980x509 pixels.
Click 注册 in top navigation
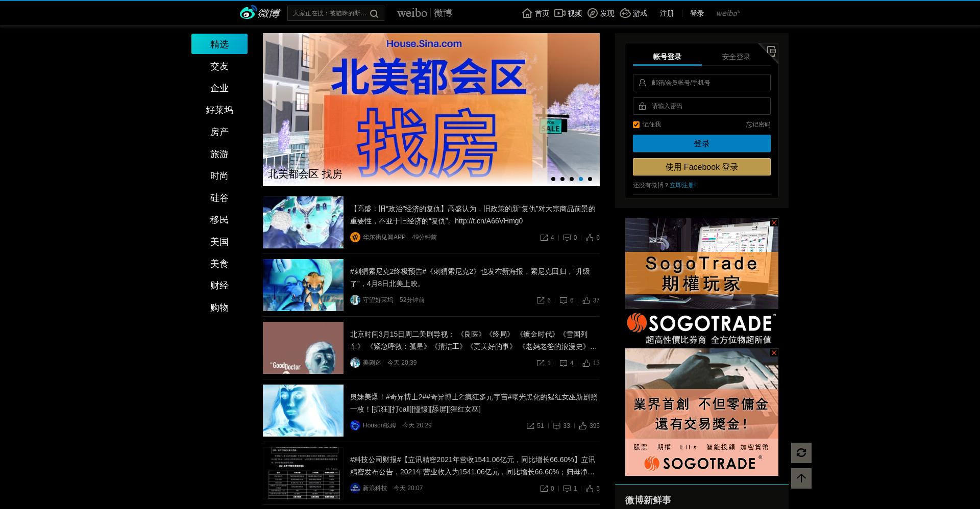point(667,13)
